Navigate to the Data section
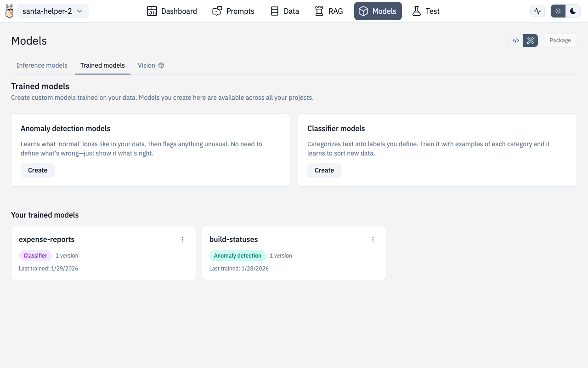This screenshot has width=588, height=368. point(284,11)
